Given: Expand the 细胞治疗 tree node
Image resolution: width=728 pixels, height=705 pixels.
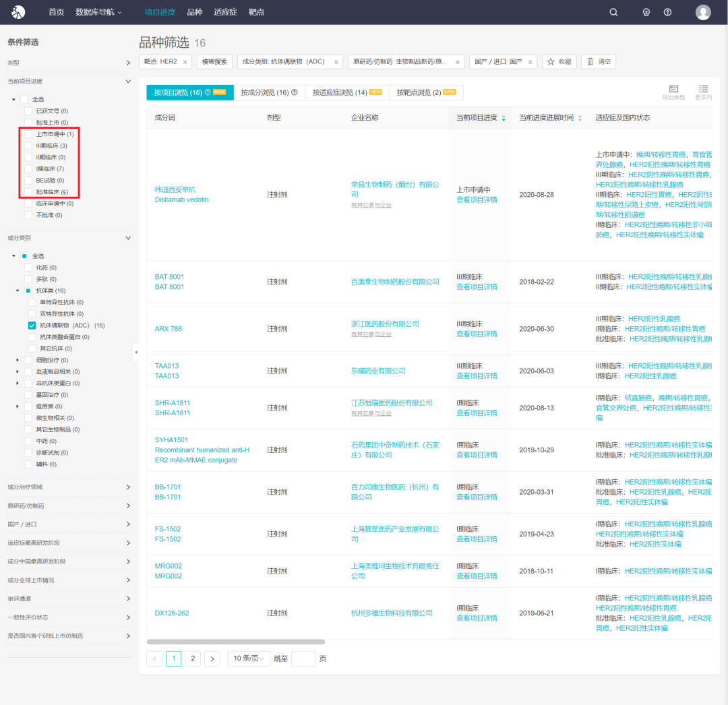Looking at the screenshot, I should tap(18, 360).
